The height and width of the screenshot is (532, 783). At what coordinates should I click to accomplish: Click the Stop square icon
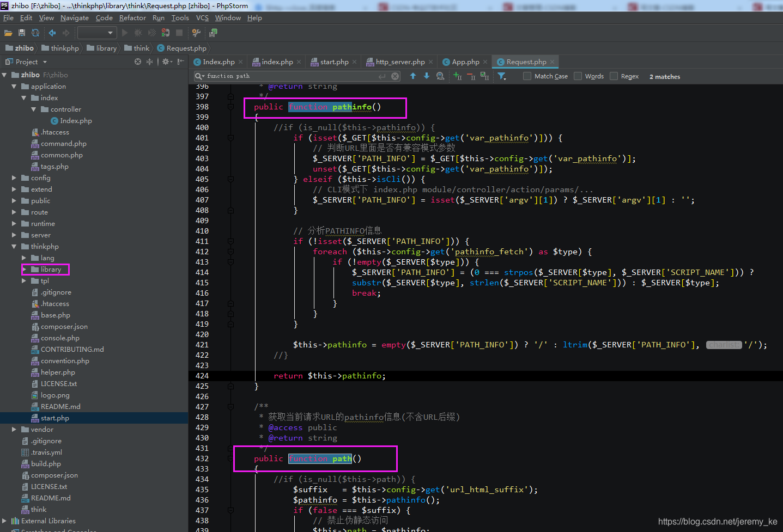pyautogui.click(x=179, y=33)
